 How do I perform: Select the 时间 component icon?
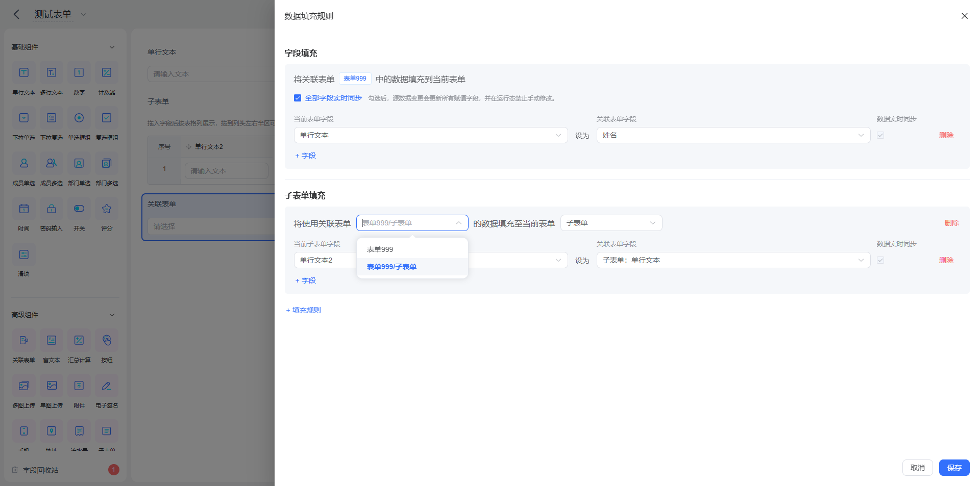[24, 209]
